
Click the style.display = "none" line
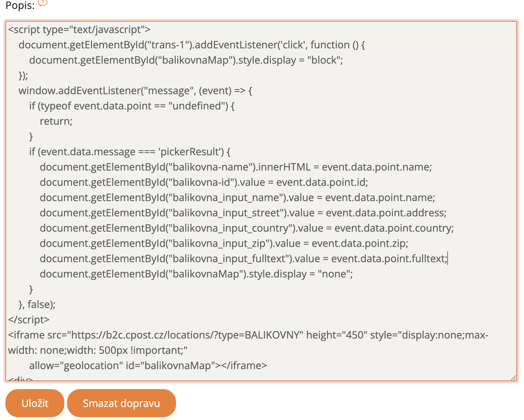point(196,274)
